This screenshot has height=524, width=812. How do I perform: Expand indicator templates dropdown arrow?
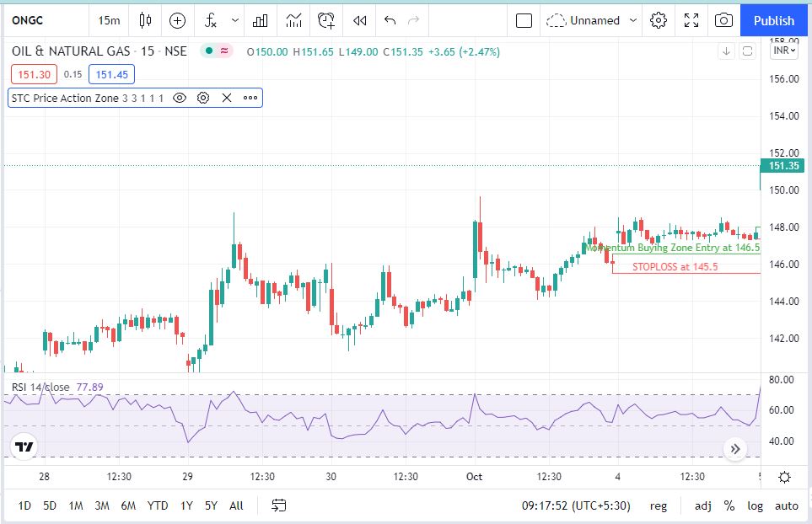(234, 20)
